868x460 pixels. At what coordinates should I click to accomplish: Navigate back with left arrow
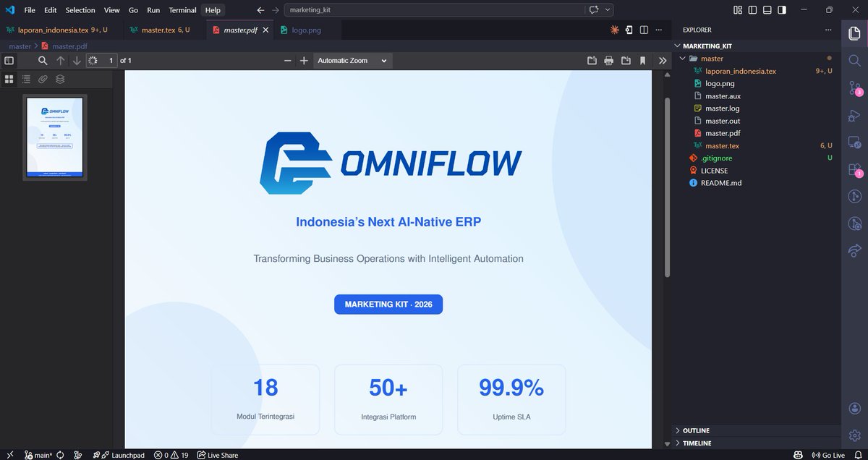click(260, 10)
